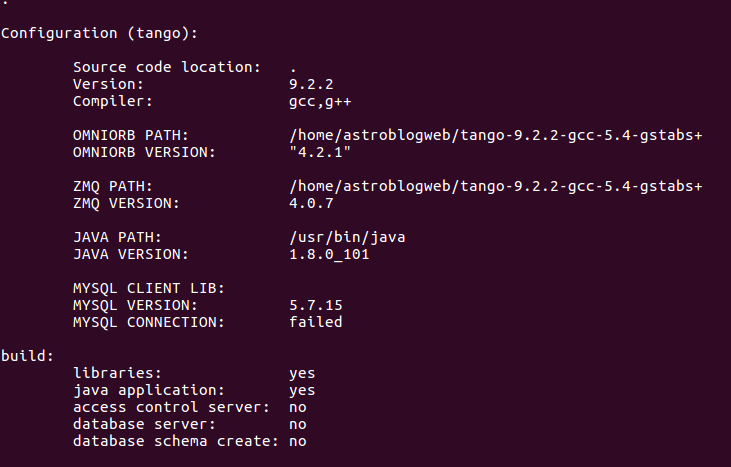Image resolution: width=731 pixels, height=467 pixels.
Task: Click the MYSQL CLIENT LIB label
Action: 149,288
